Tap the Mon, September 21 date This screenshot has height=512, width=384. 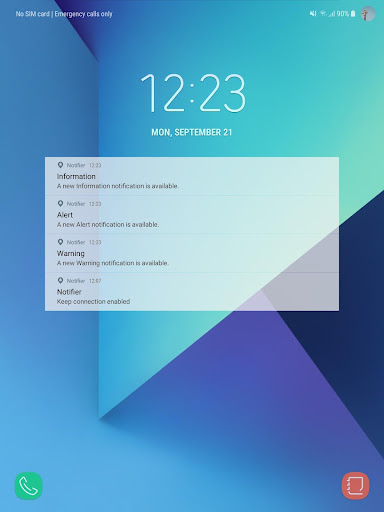point(192,132)
